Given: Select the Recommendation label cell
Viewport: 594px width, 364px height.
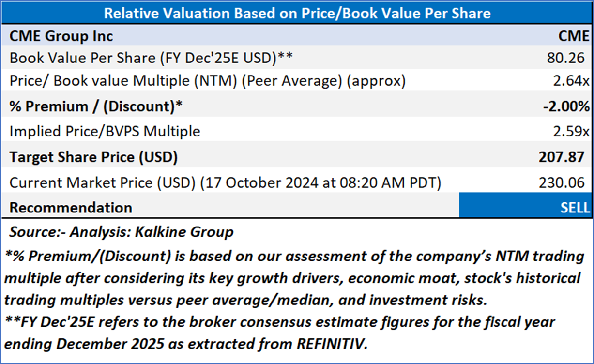Looking at the screenshot, I should pos(71,208).
